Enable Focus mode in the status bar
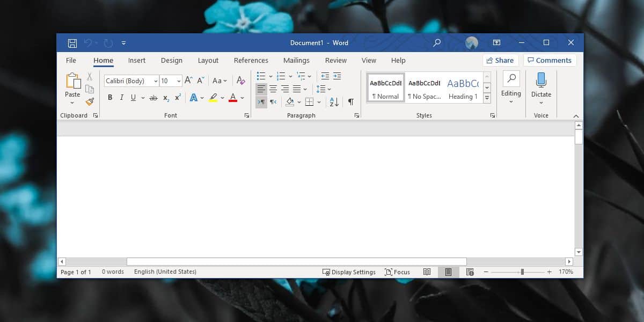The image size is (644, 322). pos(398,272)
